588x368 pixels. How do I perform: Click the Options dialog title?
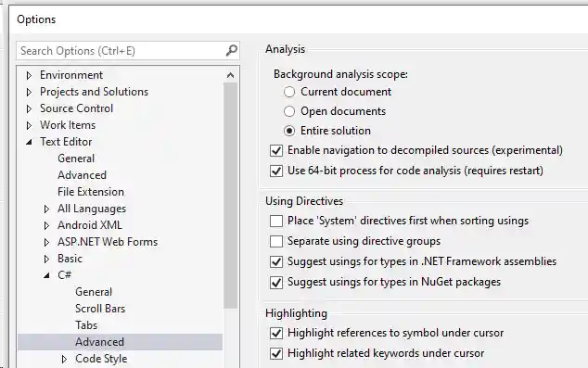tap(36, 19)
